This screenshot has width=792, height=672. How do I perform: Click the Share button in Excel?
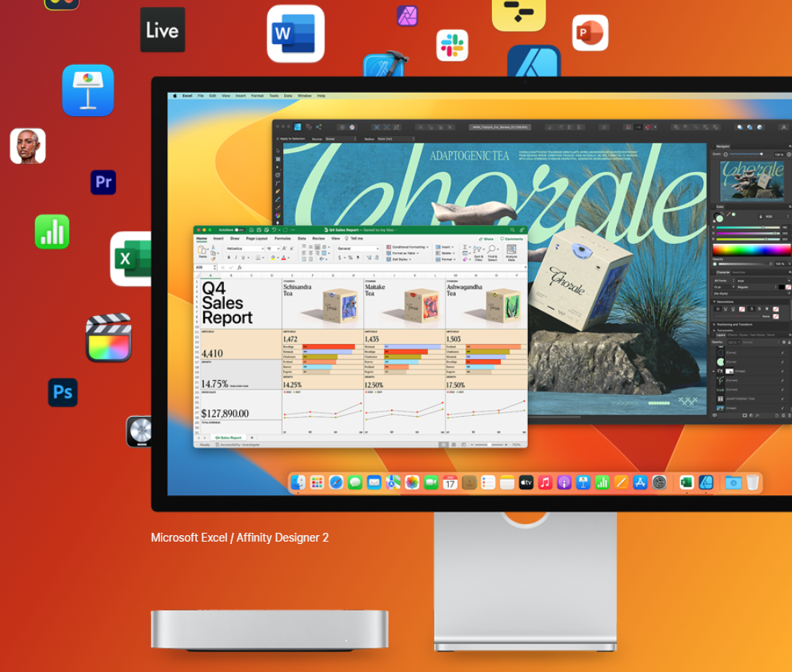(x=486, y=238)
